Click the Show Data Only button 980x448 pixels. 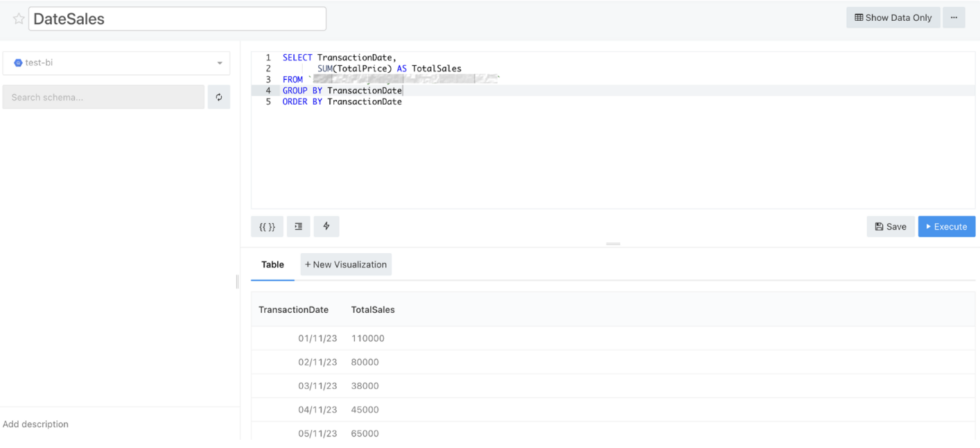pyautogui.click(x=893, y=18)
